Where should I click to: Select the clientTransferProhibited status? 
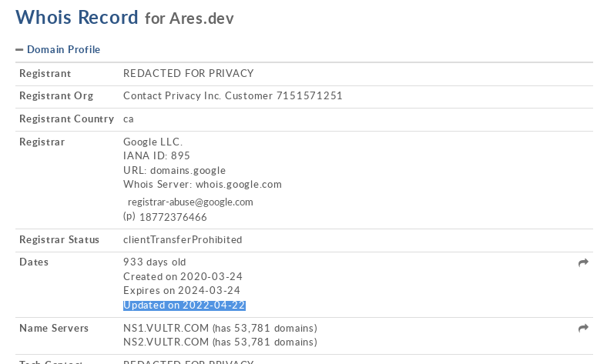coord(183,240)
